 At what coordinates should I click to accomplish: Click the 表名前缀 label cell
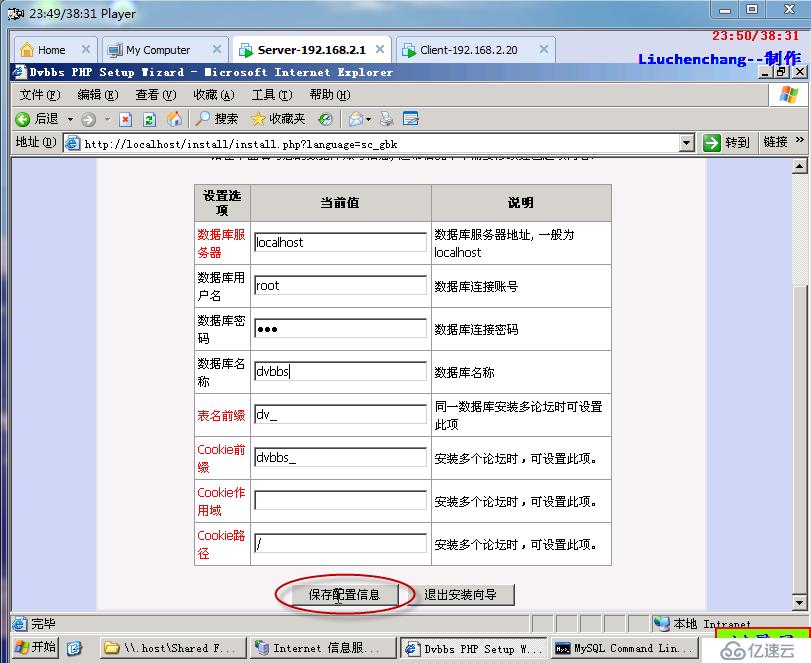222,415
